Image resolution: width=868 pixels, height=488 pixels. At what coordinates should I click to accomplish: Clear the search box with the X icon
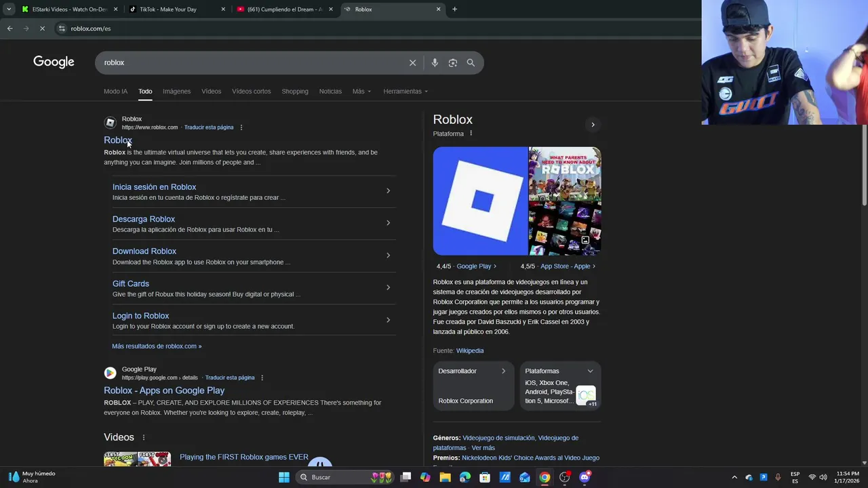click(x=412, y=62)
